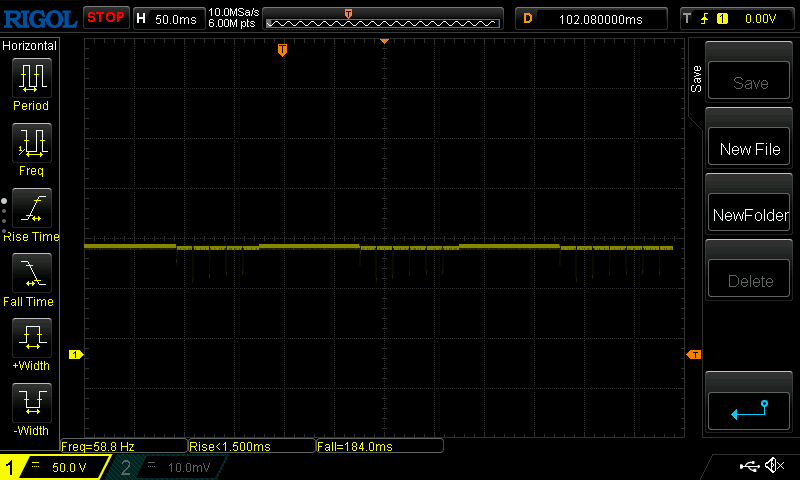Click the Rise<1.500ms measurement result
This screenshot has height=480, width=800.
[x=252, y=446]
